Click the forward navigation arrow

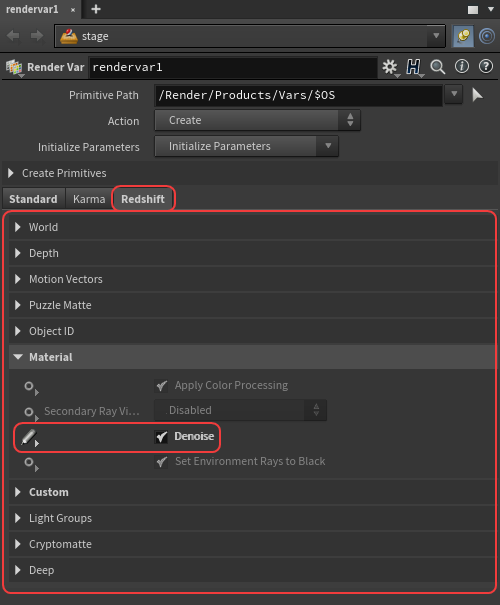tap(37, 36)
